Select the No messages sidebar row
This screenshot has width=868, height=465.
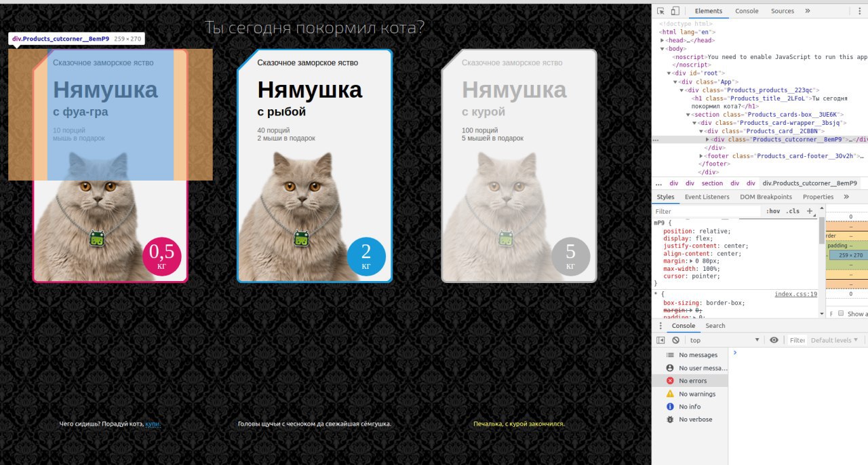[690, 355]
